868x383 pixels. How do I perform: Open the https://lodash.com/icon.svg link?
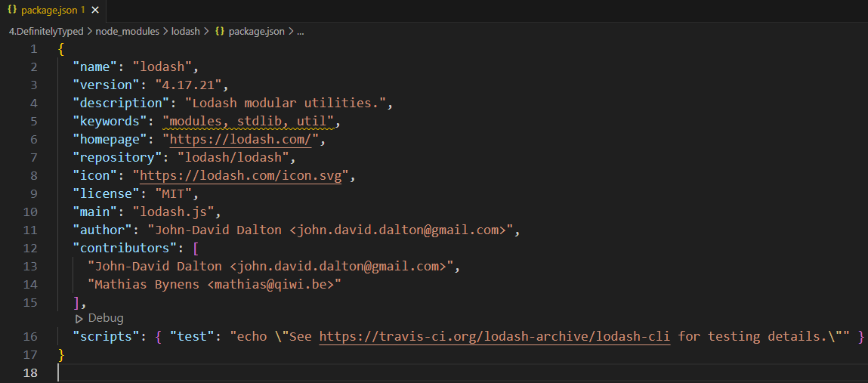[x=241, y=175]
